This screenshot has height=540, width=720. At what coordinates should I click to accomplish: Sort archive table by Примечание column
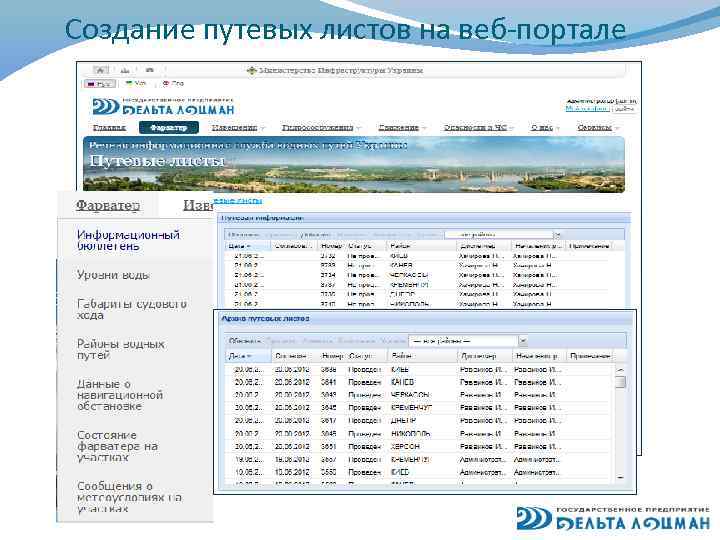click(x=590, y=356)
